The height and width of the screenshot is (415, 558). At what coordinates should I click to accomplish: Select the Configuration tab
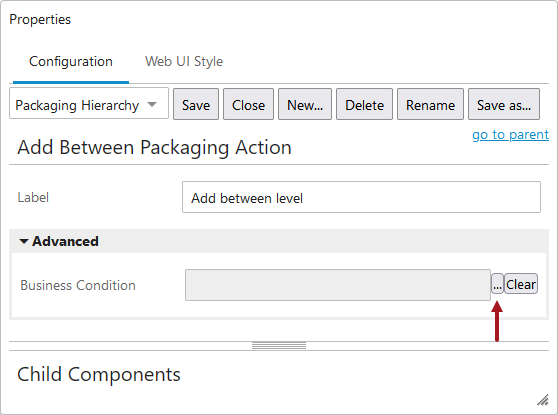point(71,62)
